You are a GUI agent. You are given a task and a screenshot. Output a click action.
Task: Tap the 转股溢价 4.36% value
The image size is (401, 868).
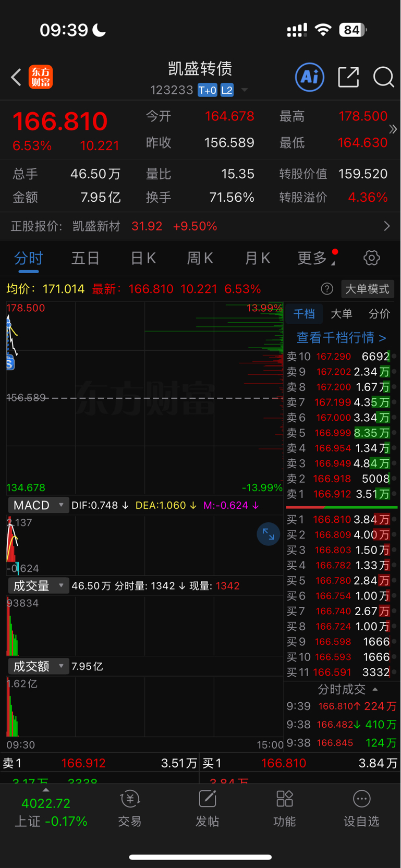(368, 198)
